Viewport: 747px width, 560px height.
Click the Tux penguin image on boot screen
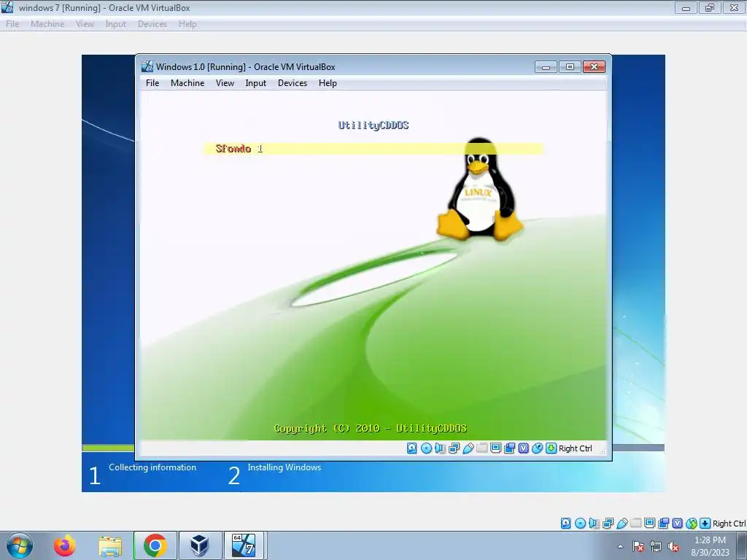coord(480,190)
